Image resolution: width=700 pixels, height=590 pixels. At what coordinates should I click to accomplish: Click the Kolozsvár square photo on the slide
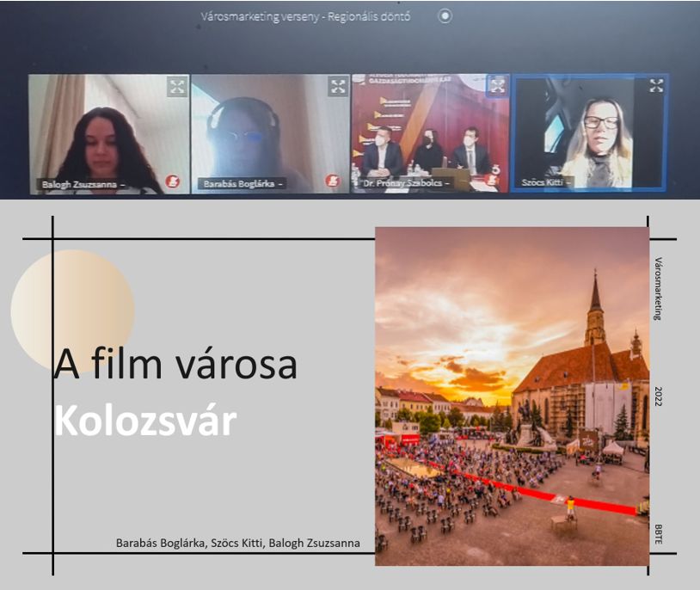[x=512, y=396]
